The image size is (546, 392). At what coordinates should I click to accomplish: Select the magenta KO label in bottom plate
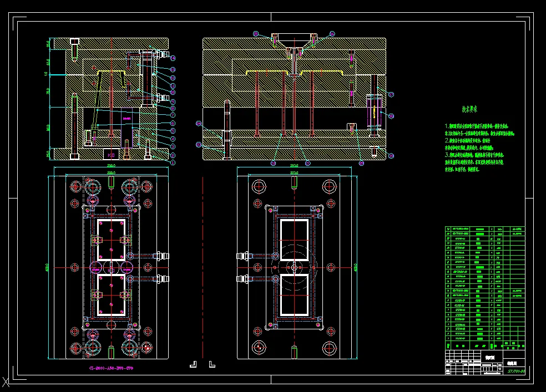tap(112, 155)
